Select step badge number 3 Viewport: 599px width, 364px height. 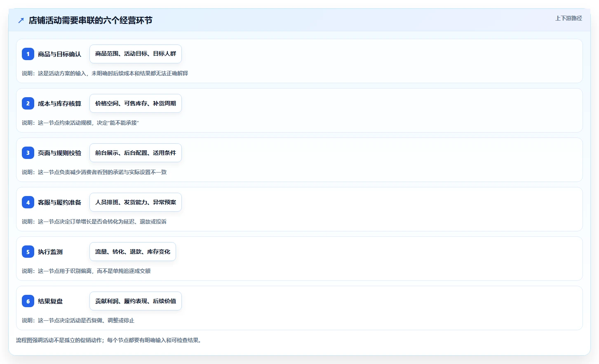tap(28, 153)
